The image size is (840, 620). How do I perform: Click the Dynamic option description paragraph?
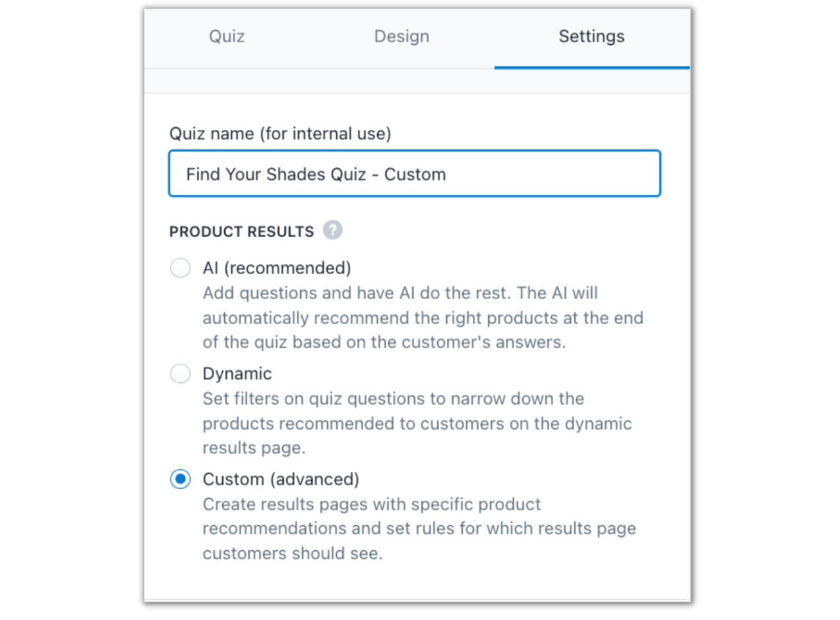[417, 423]
